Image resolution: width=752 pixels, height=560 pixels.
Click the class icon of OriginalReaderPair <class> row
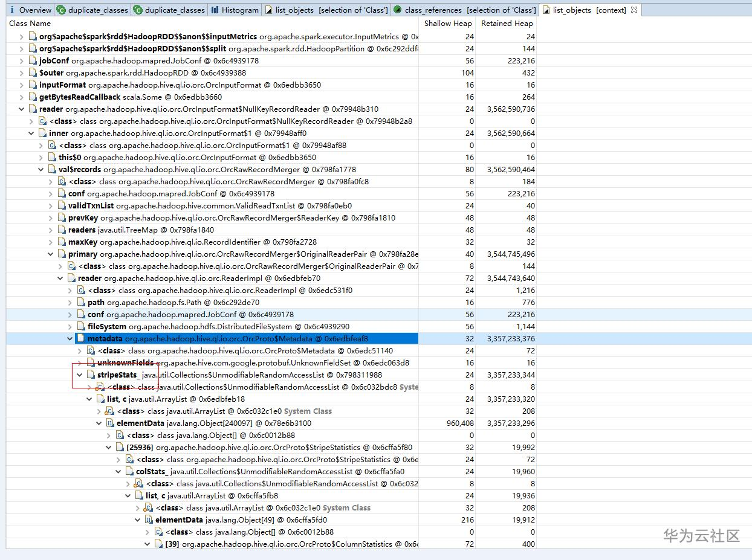(71, 266)
